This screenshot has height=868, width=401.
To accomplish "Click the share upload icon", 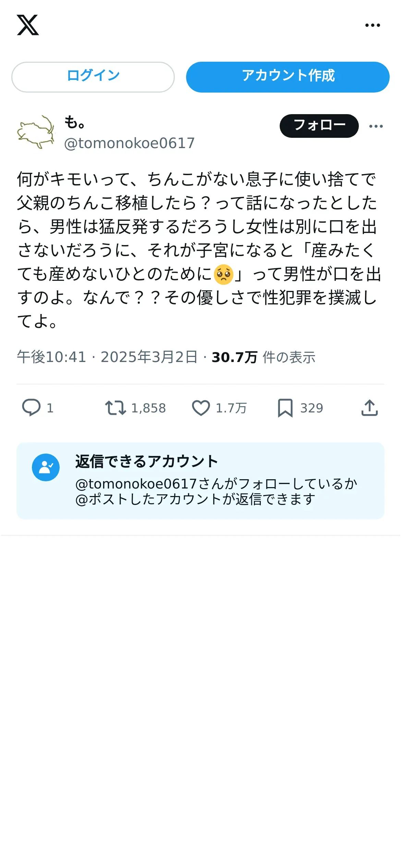I will (x=369, y=408).
